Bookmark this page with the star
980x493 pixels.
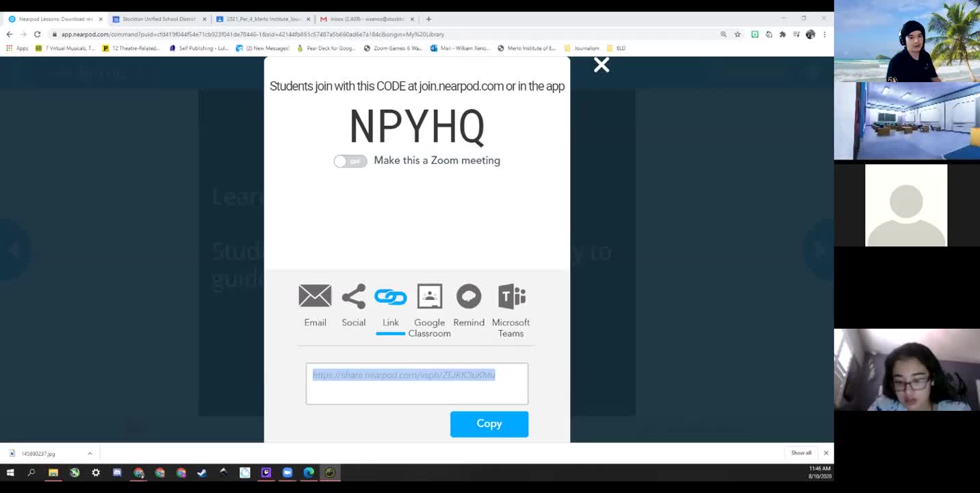(737, 34)
